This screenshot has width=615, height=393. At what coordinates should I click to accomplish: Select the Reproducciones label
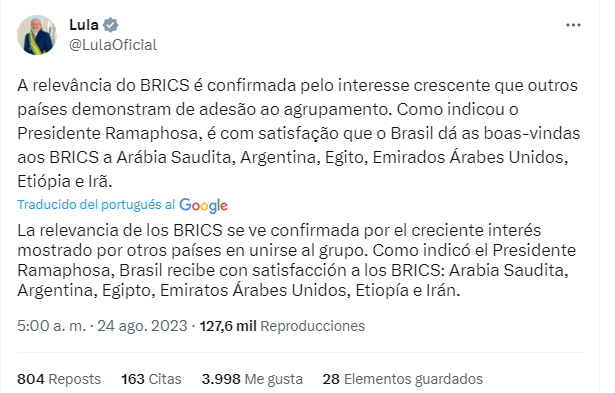point(313,326)
